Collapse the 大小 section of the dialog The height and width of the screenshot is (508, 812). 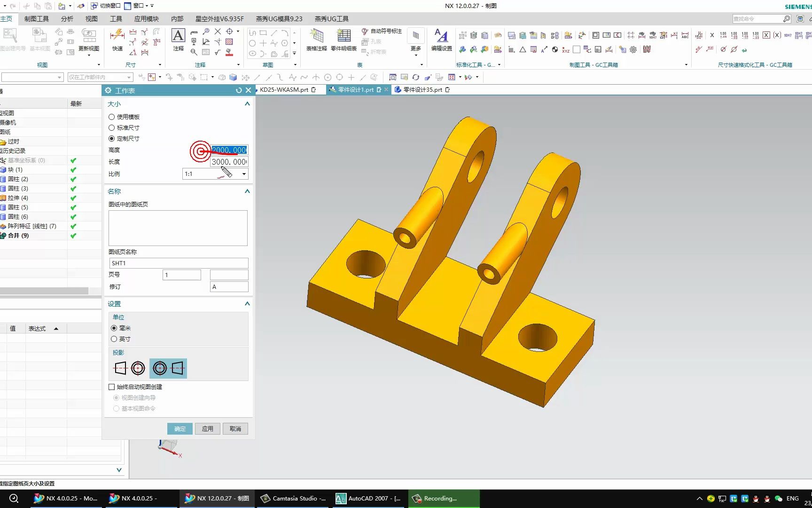[247, 104]
